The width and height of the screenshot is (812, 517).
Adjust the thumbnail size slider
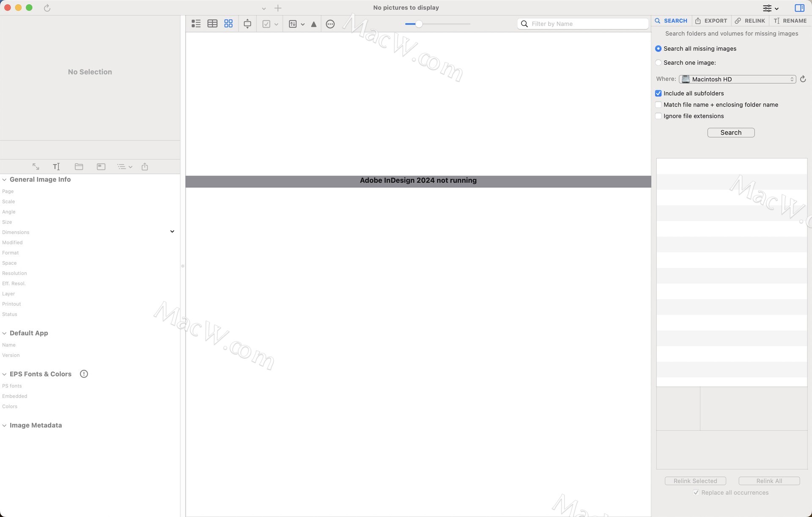point(419,24)
